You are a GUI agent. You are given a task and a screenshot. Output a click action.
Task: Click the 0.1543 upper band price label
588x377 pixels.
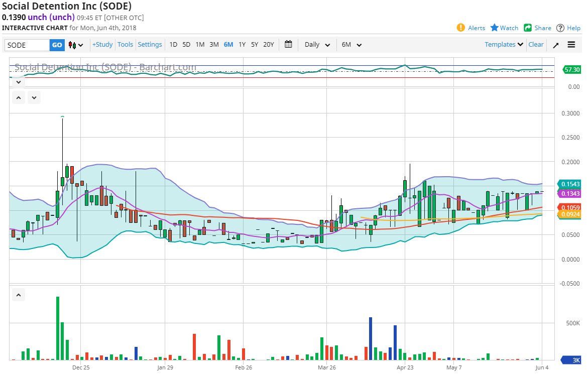(x=569, y=184)
